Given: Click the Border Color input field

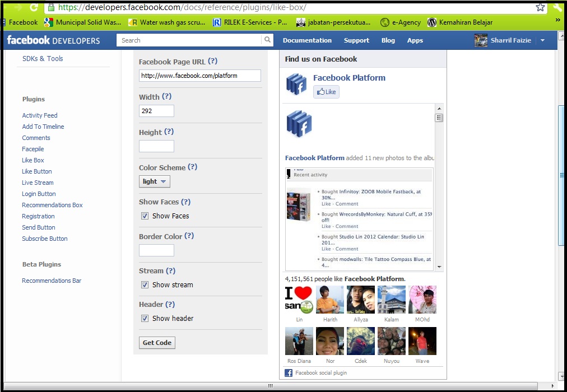Looking at the screenshot, I should tap(156, 250).
